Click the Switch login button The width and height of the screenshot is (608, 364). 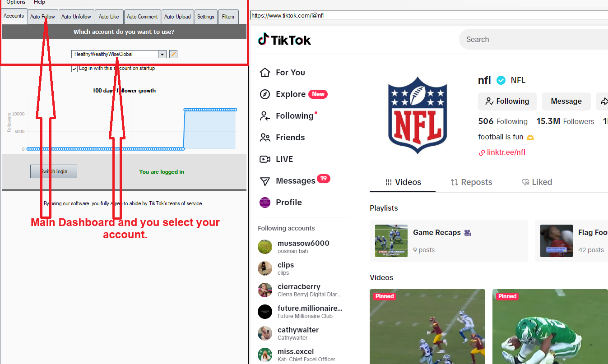coord(54,171)
